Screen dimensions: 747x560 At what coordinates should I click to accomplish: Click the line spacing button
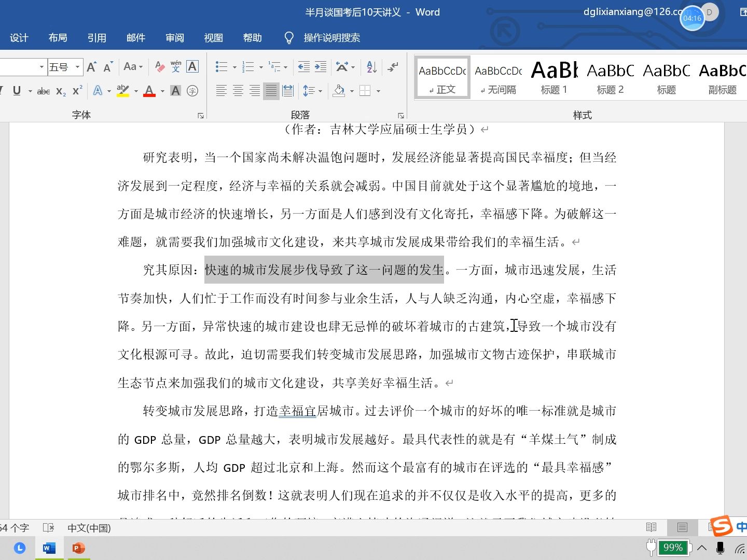pos(309,91)
